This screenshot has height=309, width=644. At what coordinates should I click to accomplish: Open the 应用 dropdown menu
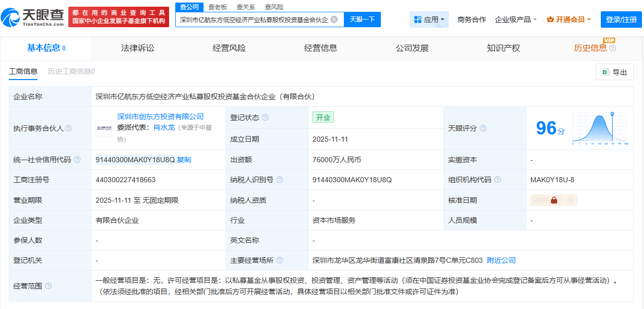pos(429,20)
